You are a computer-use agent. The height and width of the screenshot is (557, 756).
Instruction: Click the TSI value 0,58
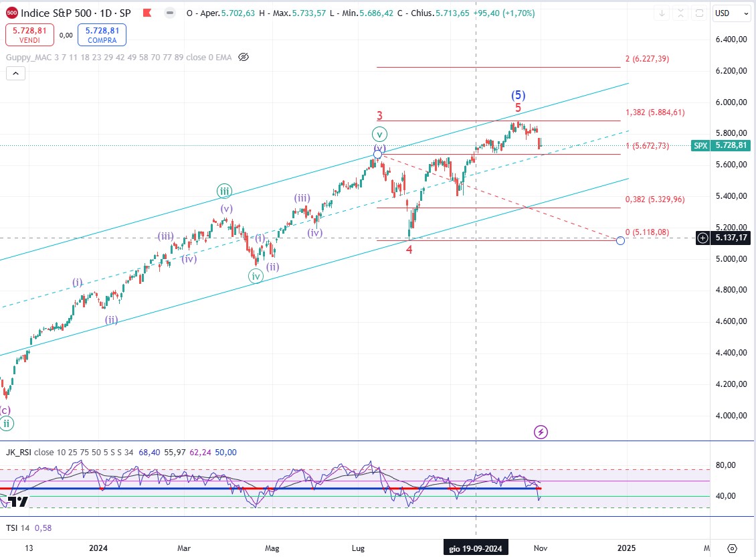click(43, 528)
